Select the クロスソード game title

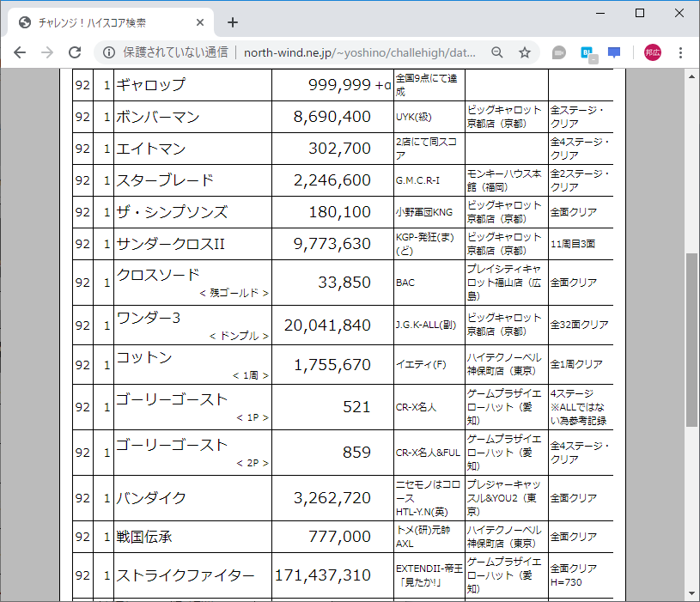[x=157, y=275]
